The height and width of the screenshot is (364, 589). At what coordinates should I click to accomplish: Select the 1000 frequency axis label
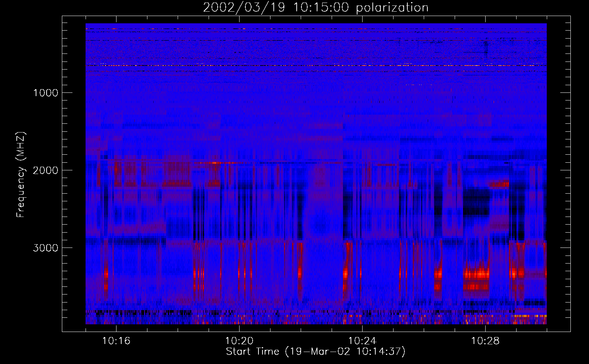tap(46, 93)
